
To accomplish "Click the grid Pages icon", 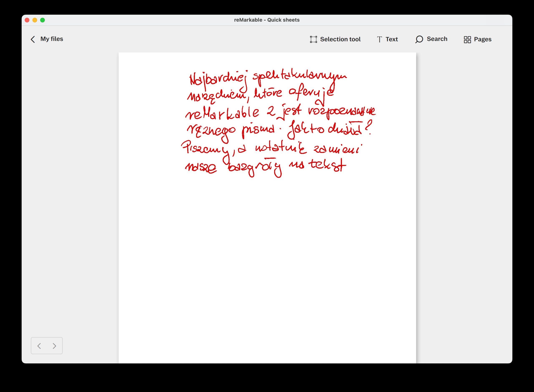I will [467, 40].
